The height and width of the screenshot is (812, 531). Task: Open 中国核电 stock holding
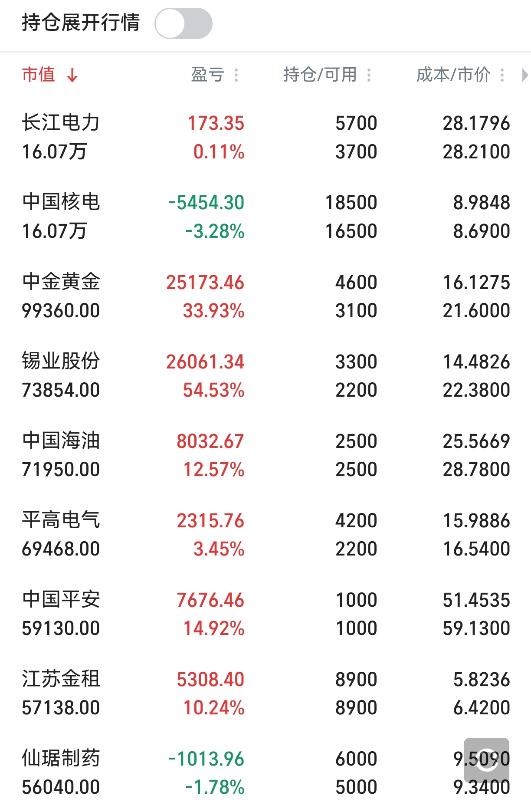[61, 202]
